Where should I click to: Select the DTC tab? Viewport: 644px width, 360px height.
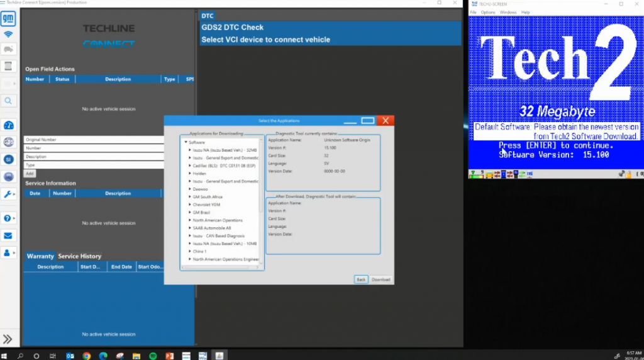coord(208,16)
